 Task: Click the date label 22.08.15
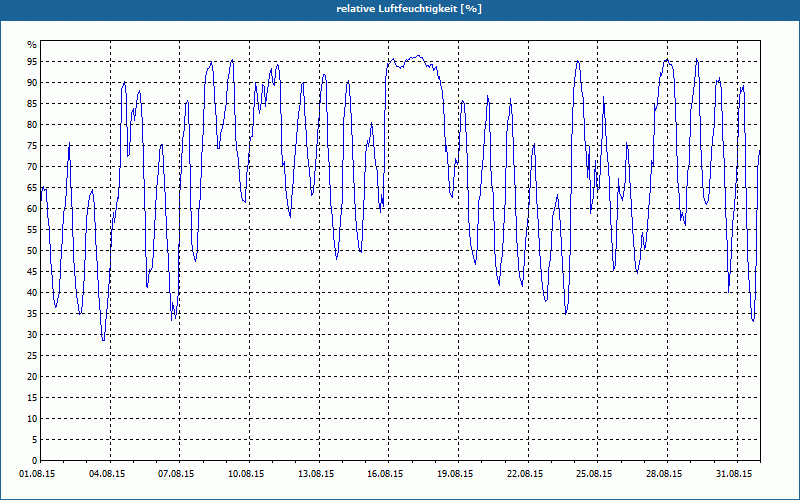point(525,474)
